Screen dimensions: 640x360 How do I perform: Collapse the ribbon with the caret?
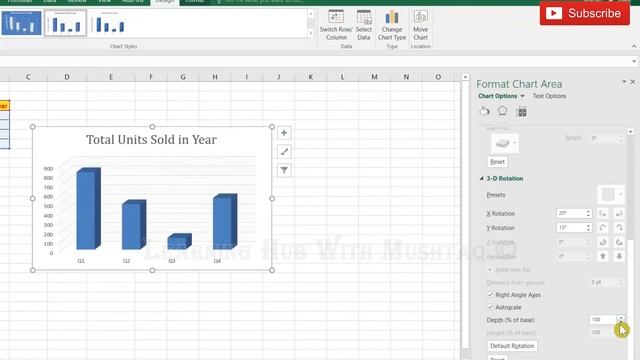pos(634,47)
